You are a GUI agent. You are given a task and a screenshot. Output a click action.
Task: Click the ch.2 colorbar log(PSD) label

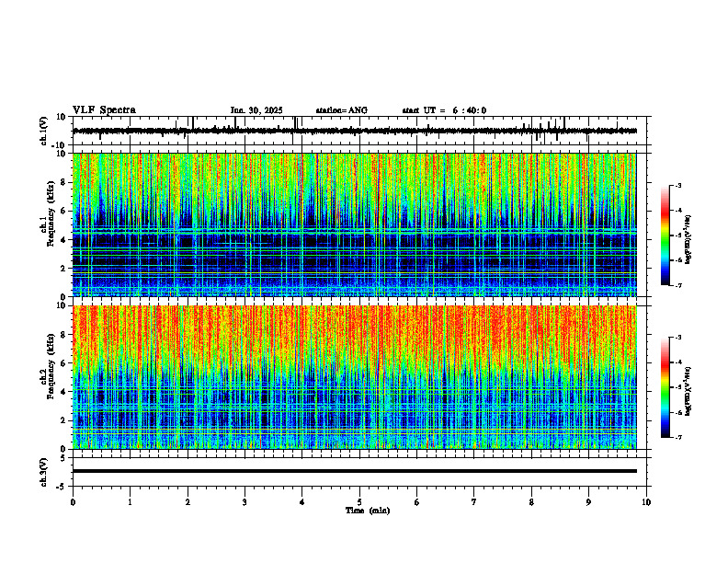(x=688, y=391)
